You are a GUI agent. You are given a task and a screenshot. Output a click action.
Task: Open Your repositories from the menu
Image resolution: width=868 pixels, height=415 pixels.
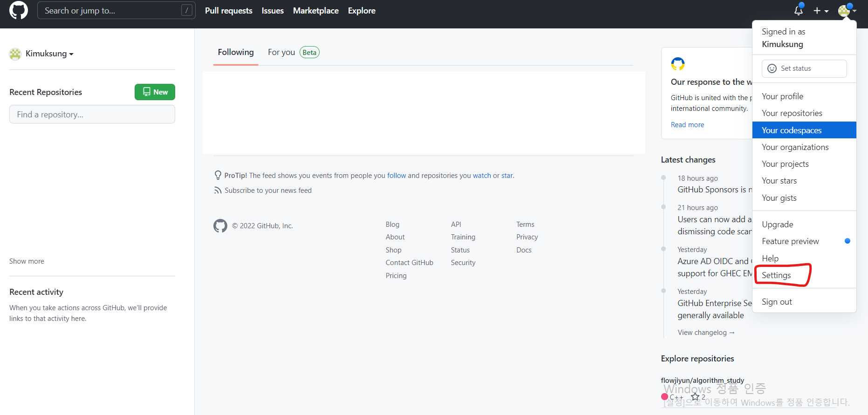(x=804, y=113)
